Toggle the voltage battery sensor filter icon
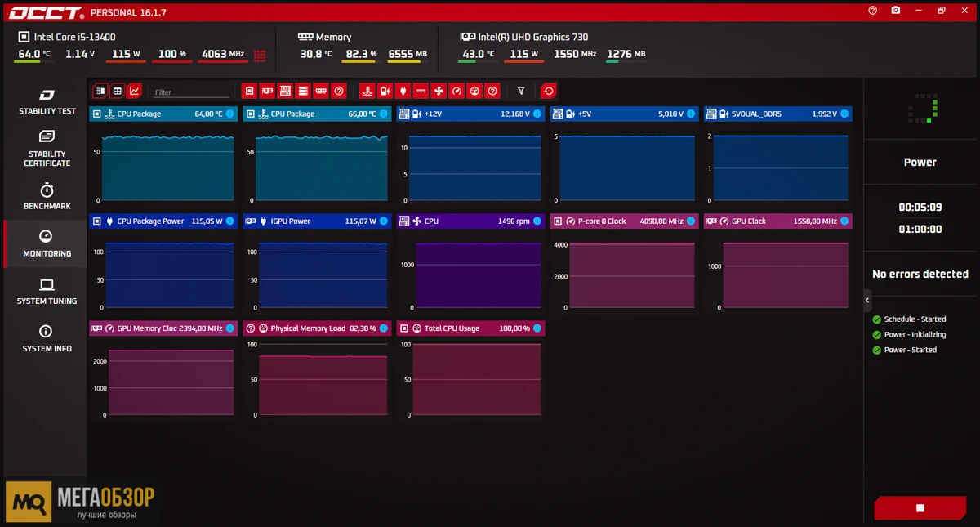 (x=385, y=91)
